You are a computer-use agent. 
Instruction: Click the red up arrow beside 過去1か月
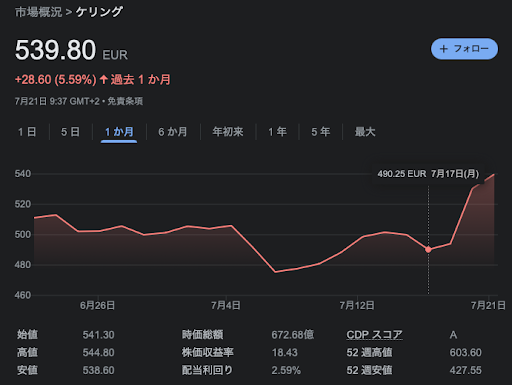(104, 80)
